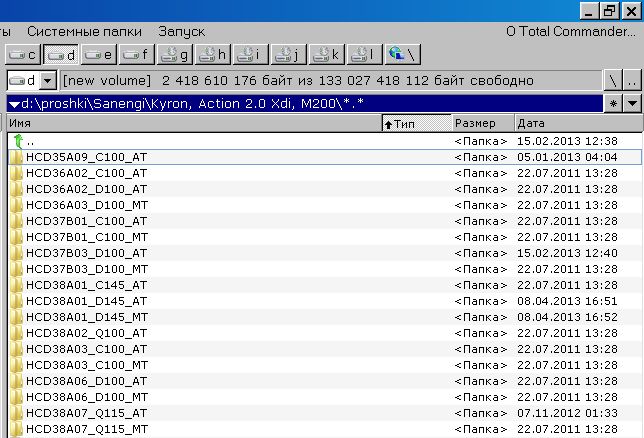
Task: Click date 08.04.2013 16:52
Action: (567, 318)
